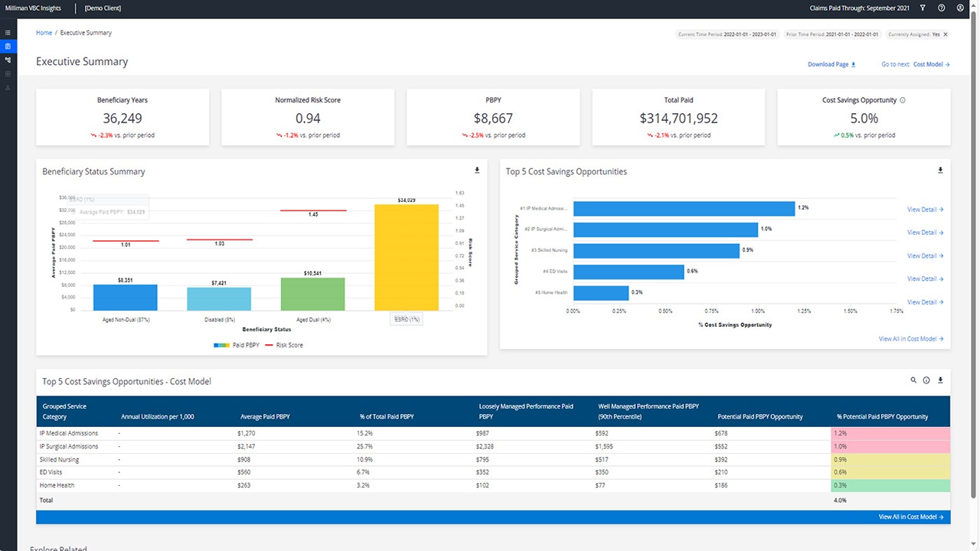Click the Skilled Nursing table row label
This screenshot has width=980, height=551.
click(x=60, y=459)
